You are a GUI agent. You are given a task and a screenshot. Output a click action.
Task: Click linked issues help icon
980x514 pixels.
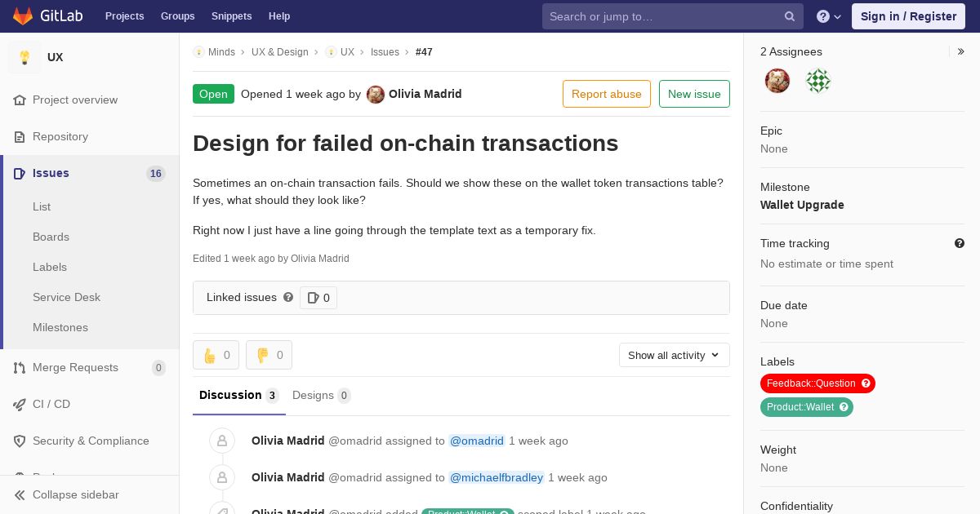tap(288, 297)
